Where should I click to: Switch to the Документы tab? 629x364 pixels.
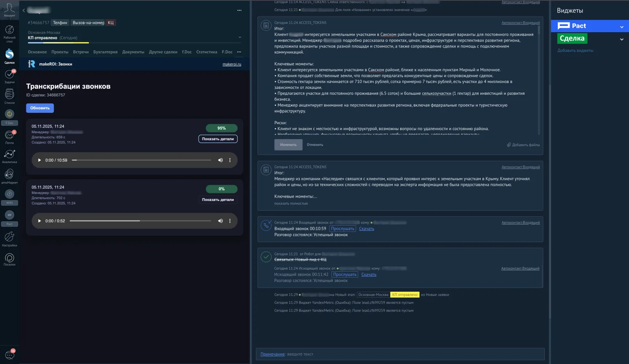133,52
